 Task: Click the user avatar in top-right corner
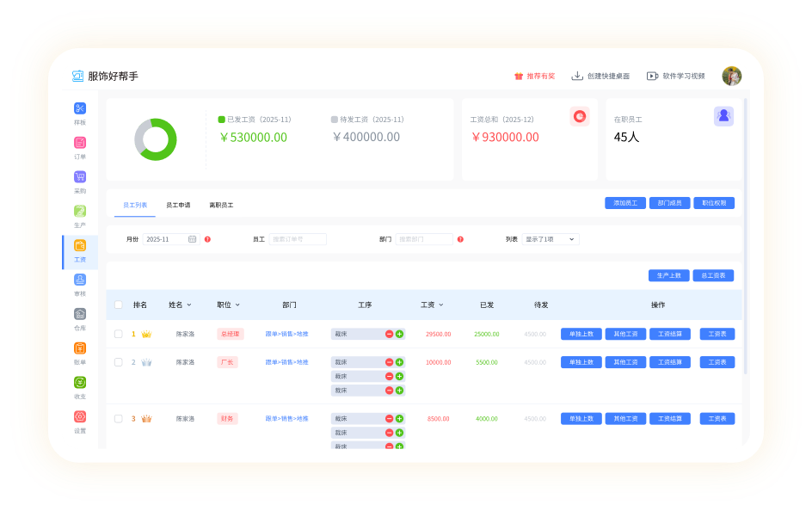[x=731, y=76]
